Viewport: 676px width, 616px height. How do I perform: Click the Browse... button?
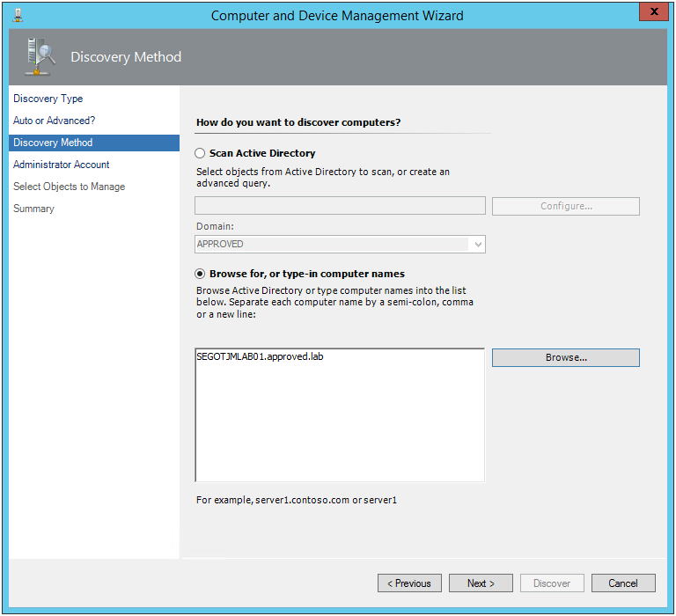click(565, 358)
